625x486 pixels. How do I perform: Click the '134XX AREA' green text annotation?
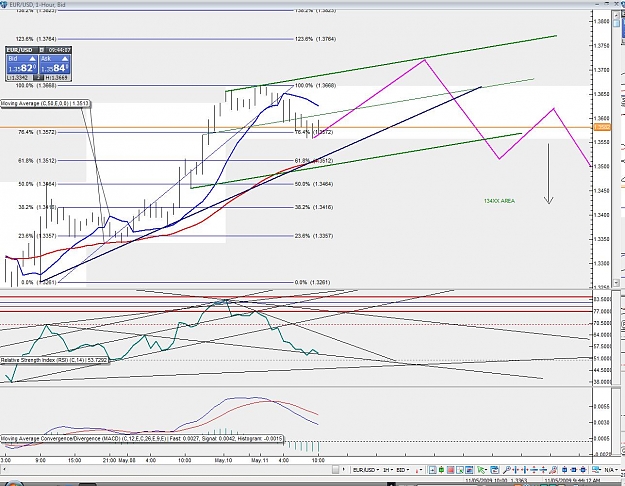tap(499, 201)
